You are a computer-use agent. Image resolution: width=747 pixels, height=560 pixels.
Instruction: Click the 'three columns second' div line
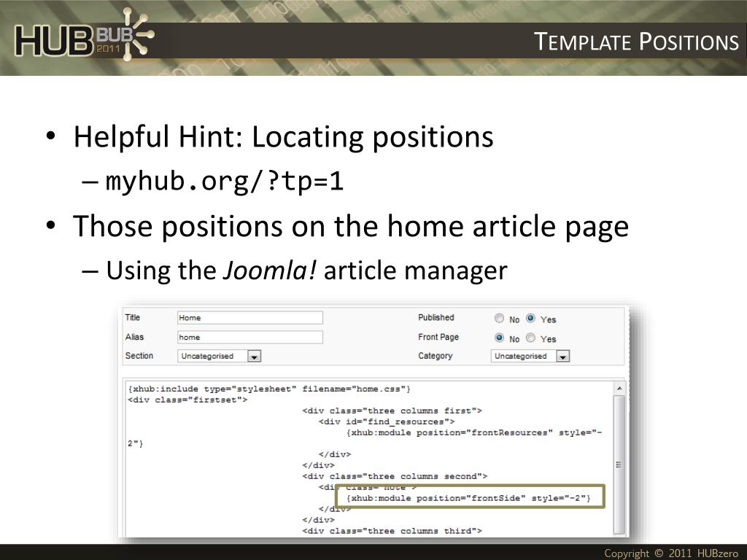(395, 476)
